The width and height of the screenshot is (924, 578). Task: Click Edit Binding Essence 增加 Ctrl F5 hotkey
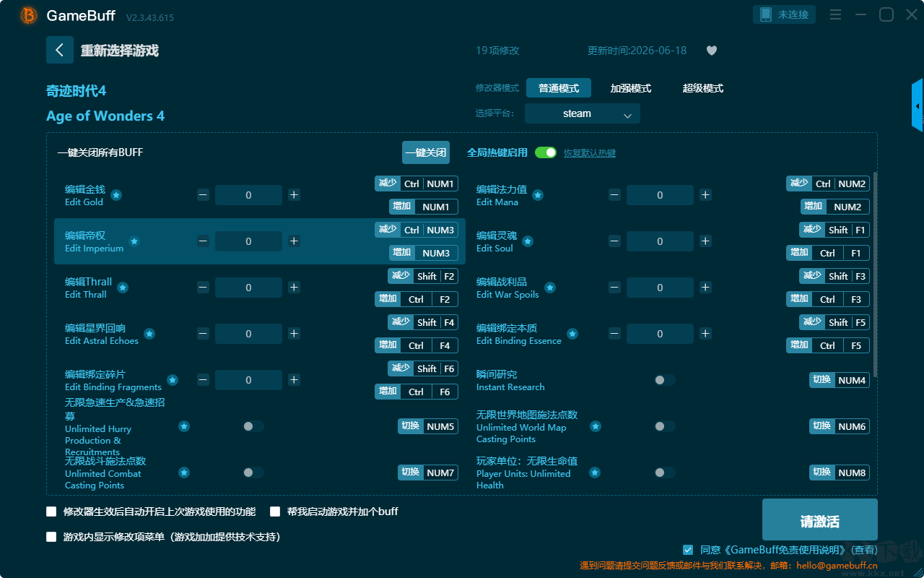coord(828,345)
